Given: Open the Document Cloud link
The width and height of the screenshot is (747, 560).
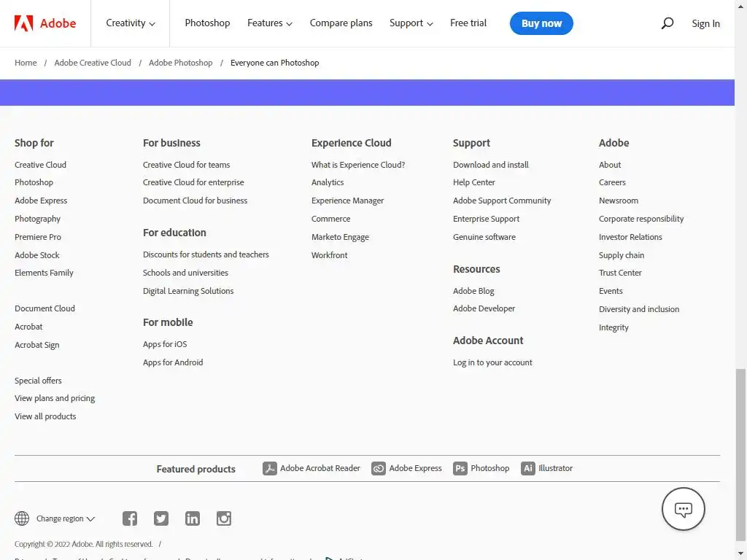Looking at the screenshot, I should point(44,308).
